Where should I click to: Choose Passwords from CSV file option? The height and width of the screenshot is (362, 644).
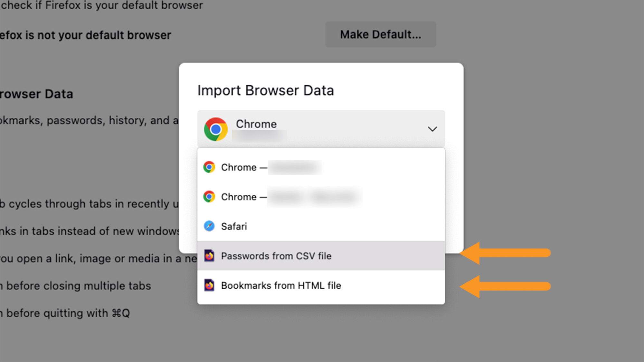[x=276, y=256]
